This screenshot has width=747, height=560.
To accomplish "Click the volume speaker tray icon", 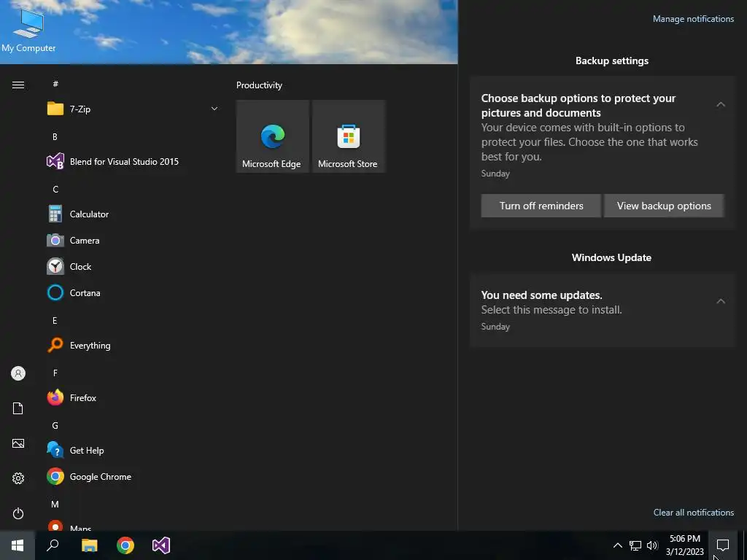I will pyautogui.click(x=652, y=545).
